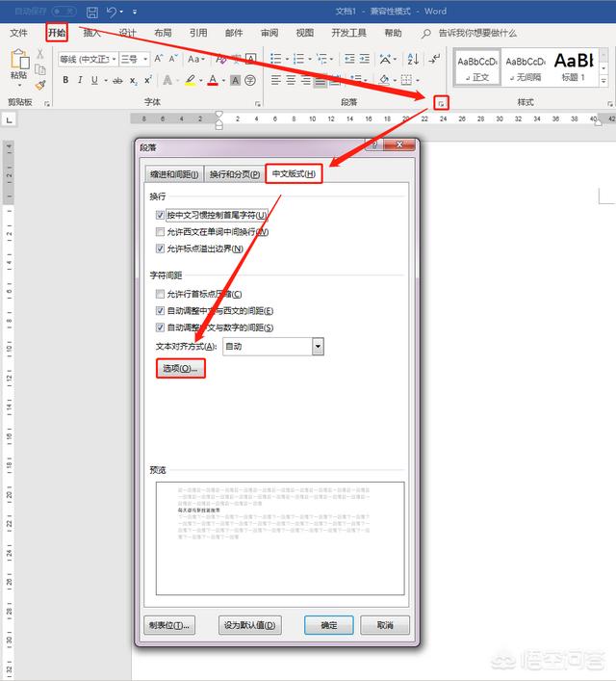Open the 缩进和间距 tab in dialog

coord(174,174)
